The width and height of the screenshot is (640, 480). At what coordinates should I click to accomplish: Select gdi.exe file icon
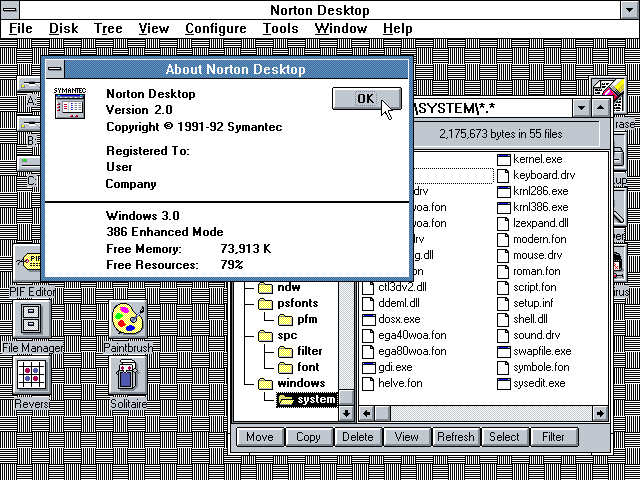[x=369, y=367]
